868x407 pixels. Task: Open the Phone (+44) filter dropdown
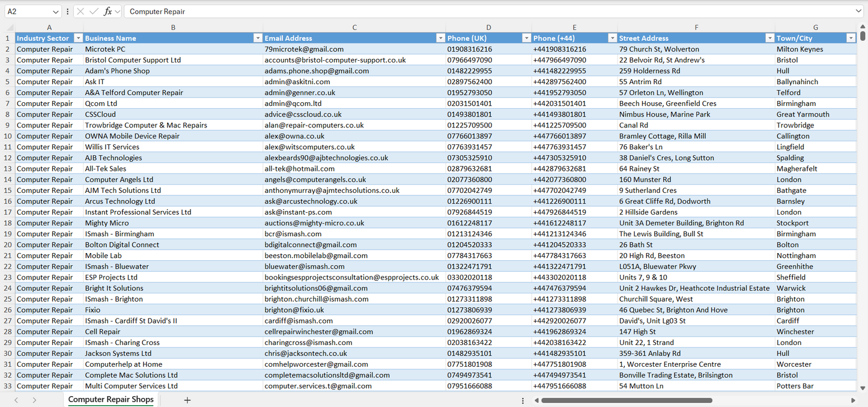[x=612, y=38]
